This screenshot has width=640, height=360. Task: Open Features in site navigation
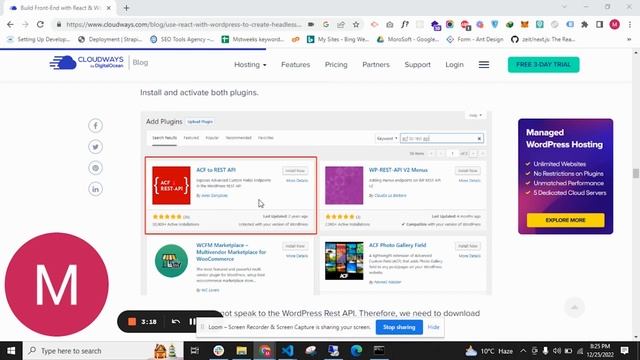click(296, 64)
